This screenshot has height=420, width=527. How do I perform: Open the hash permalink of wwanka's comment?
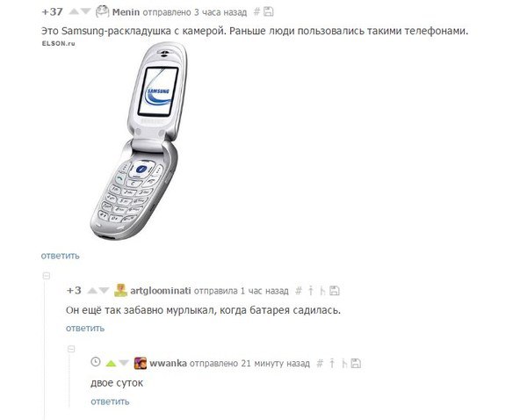click(320, 363)
